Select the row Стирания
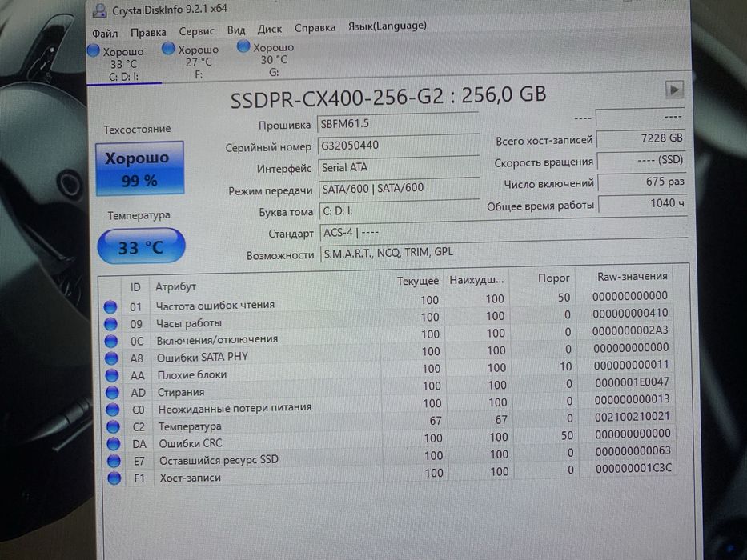 coord(389,387)
